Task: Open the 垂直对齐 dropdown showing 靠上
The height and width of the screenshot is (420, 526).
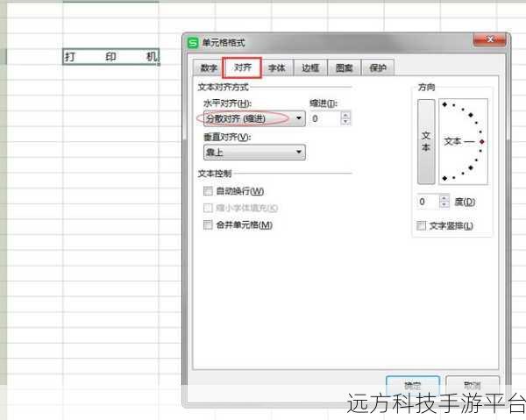Action: (x=254, y=153)
